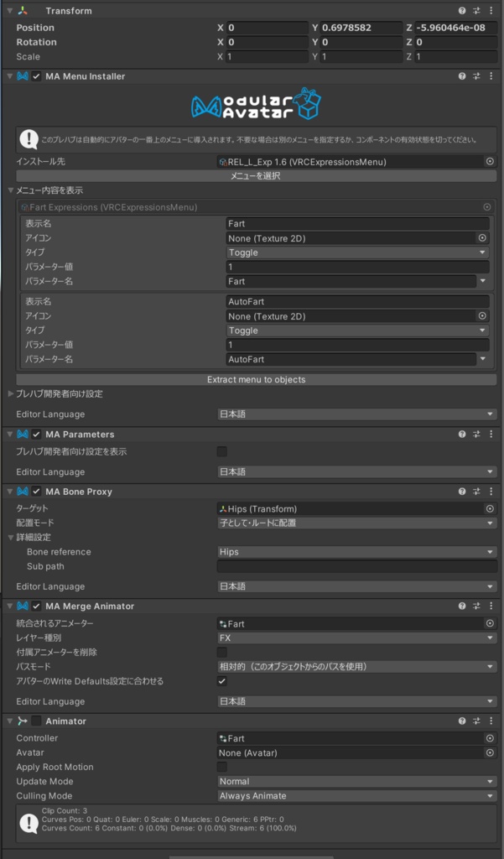Screen dimensions: 504x859
Task: Pick texture for Fart icon field
Action: pyautogui.click(x=482, y=238)
